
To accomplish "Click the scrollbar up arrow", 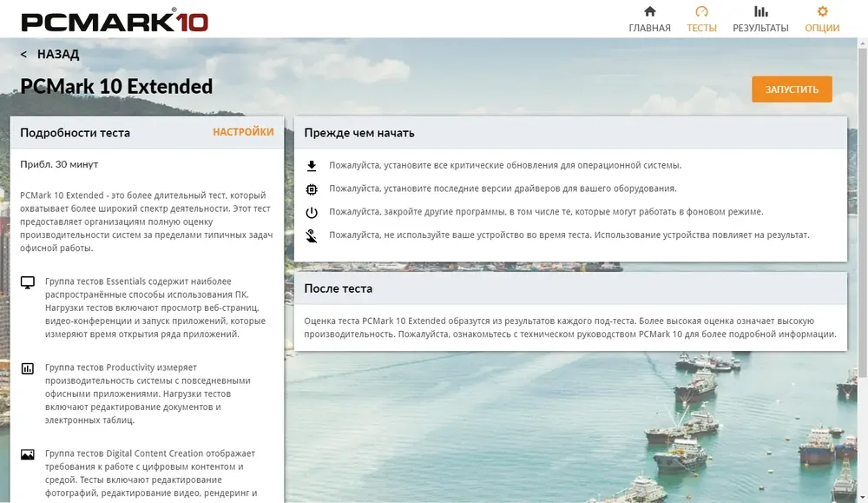I will (x=863, y=43).
